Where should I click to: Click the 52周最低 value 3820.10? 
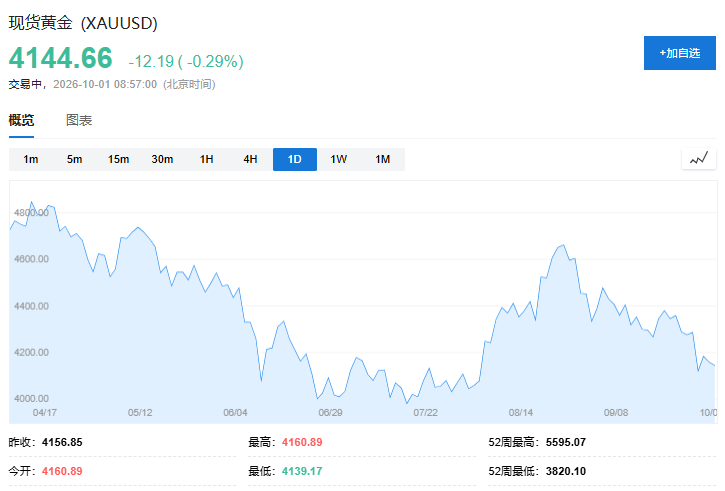pyautogui.click(x=565, y=471)
